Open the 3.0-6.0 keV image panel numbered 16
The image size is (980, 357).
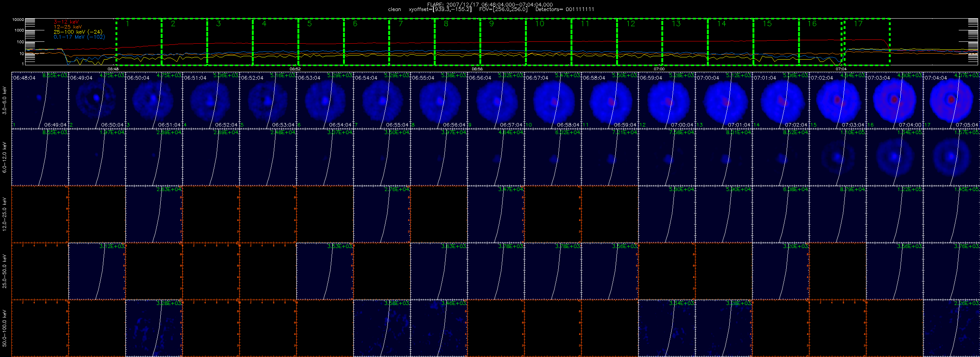click(895, 100)
